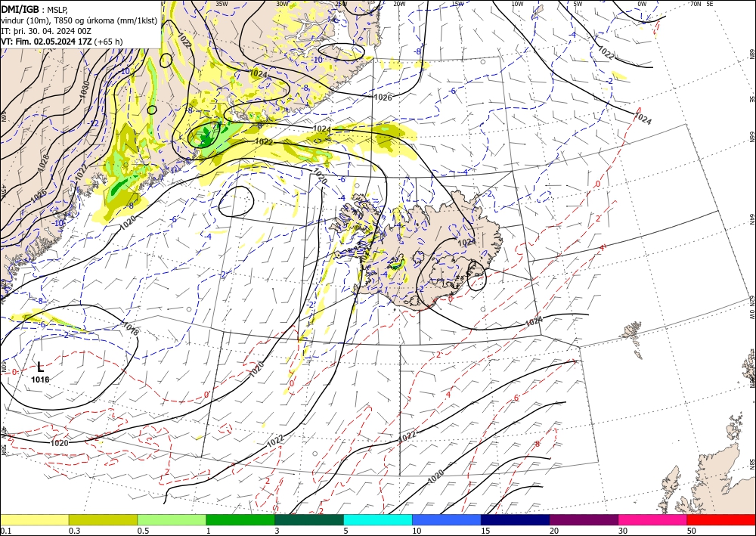Image resolution: width=756 pixels, height=536 pixels.
Task: Select the red 50+ legend swatch
Action: [721, 519]
